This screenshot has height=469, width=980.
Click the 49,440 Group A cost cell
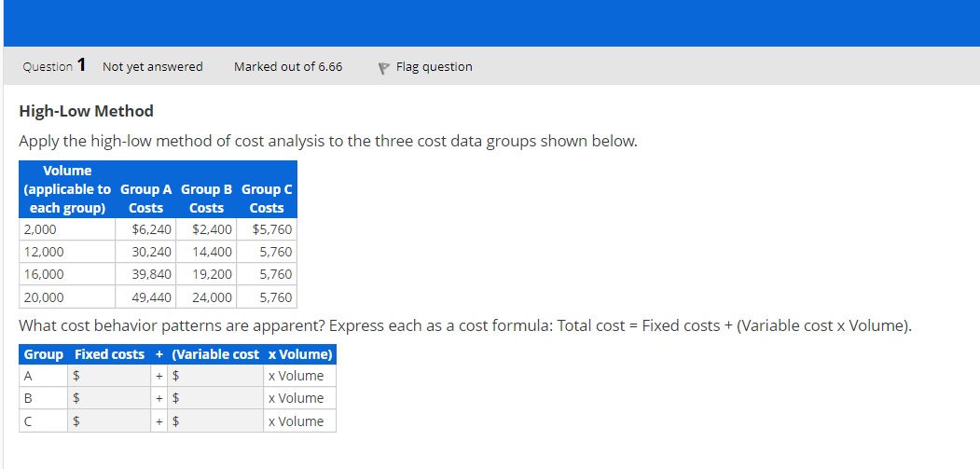tap(145, 297)
